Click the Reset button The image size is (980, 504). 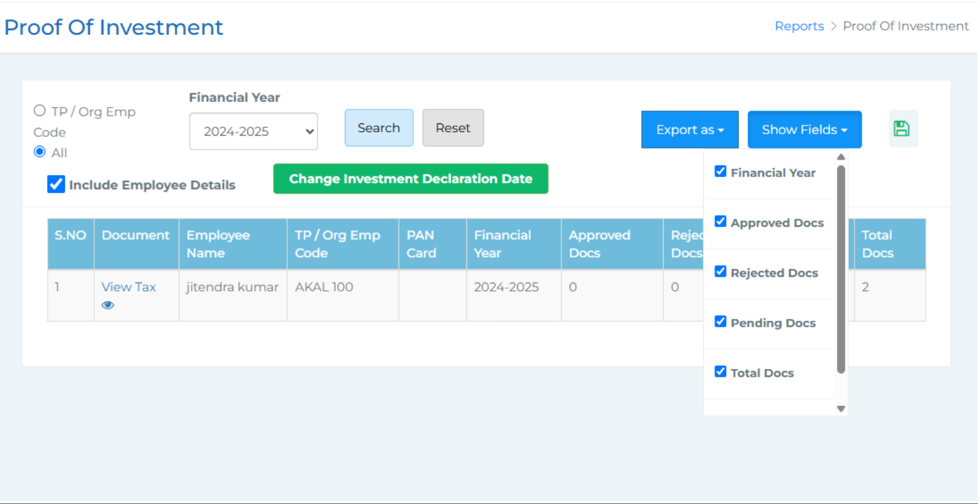(x=452, y=128)
